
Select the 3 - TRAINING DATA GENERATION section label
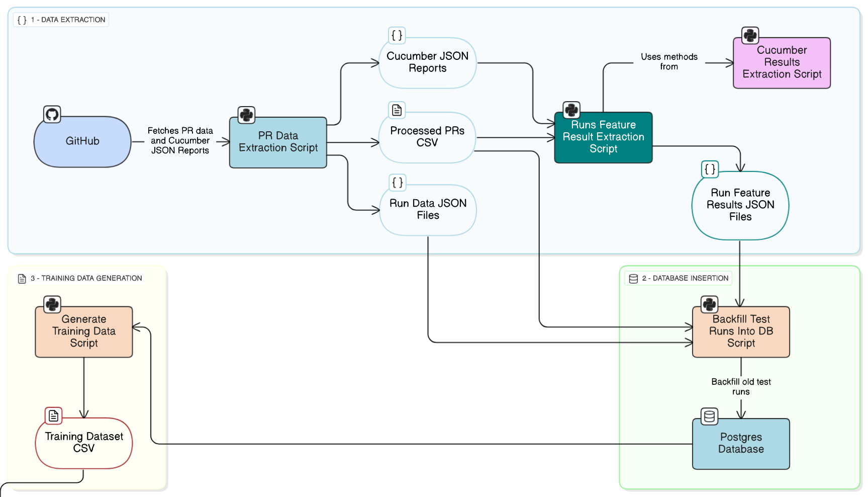pyautogui.click(x=85, y=278)
